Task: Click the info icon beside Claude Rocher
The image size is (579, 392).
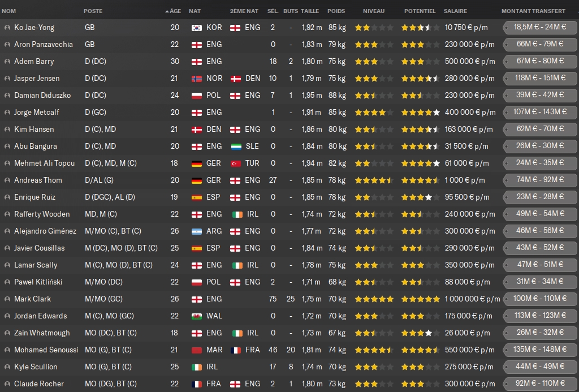Action: click(x=7, y=384)
